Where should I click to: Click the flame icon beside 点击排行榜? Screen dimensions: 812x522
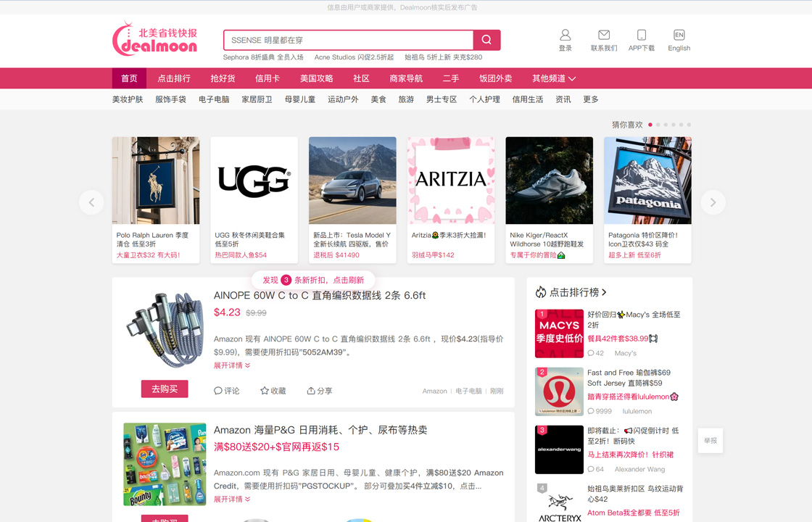click(x=541, y=292)
